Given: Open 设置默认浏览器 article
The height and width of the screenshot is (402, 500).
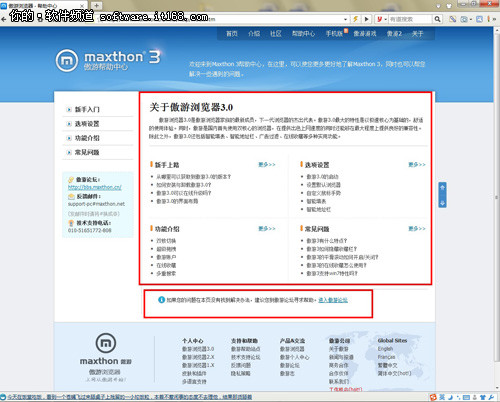Looking at the screenshot, I should pyautogui.click(x=323, y=185).
